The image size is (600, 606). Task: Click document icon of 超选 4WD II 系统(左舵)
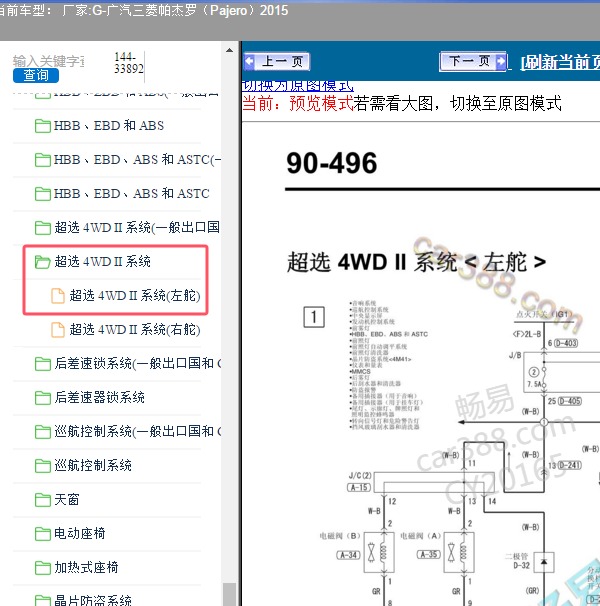58,296
